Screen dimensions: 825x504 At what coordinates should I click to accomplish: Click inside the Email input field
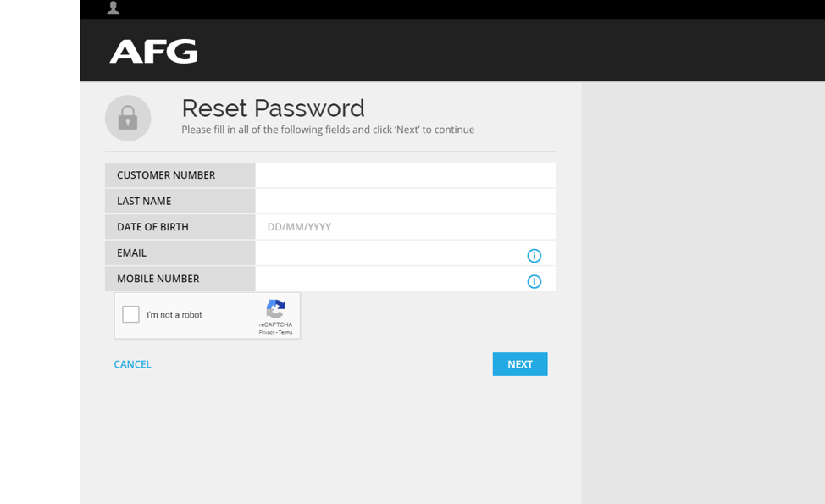[390, 253]
